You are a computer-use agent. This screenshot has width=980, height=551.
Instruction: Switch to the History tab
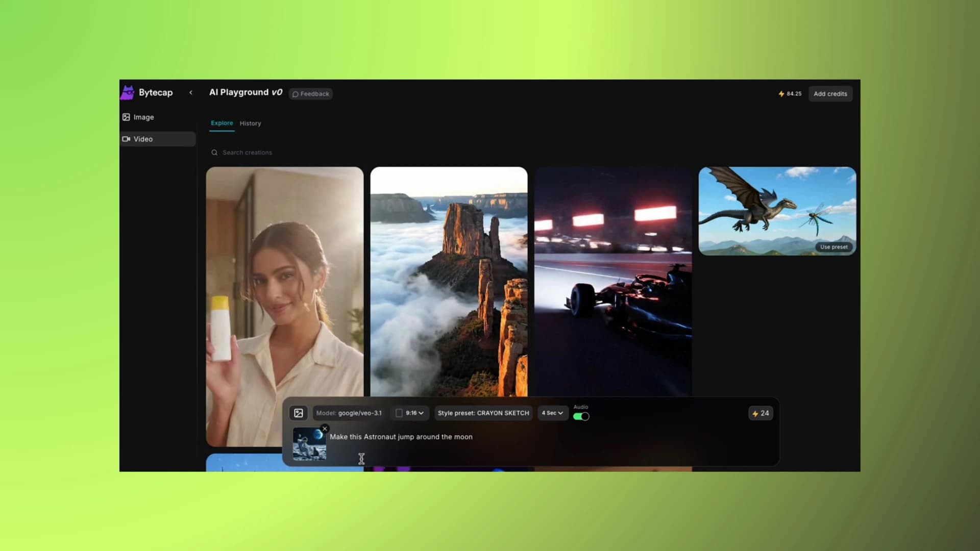pos(250,123)
